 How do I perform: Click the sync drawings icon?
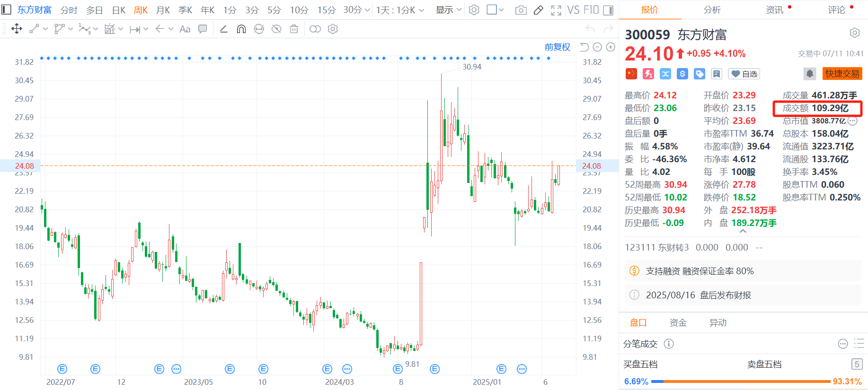[x=259, y=29]
